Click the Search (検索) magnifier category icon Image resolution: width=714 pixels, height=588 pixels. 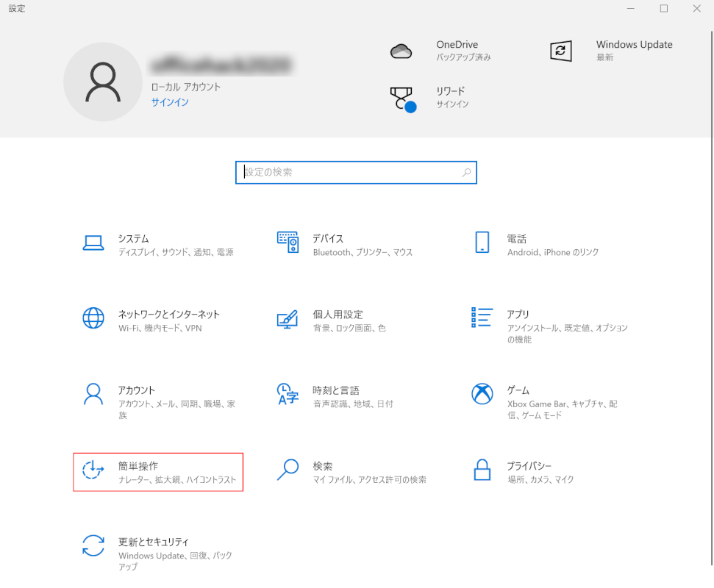288,470
